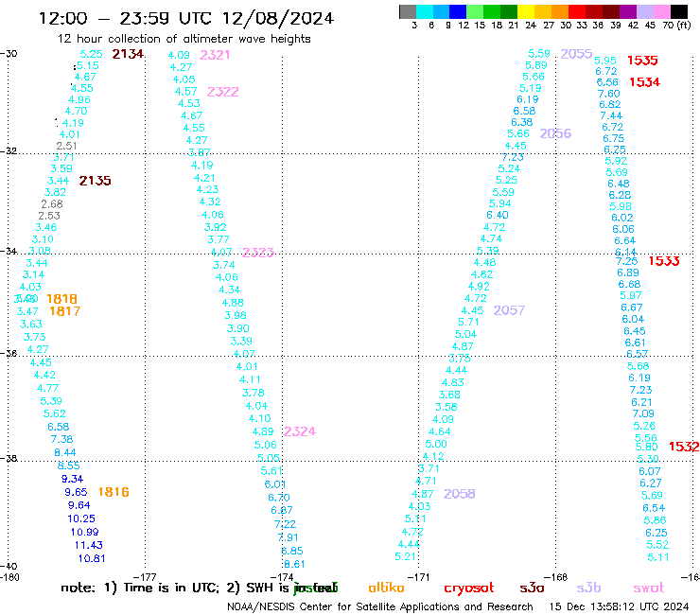Select the wave height value 7.38

tap(61, 439)
